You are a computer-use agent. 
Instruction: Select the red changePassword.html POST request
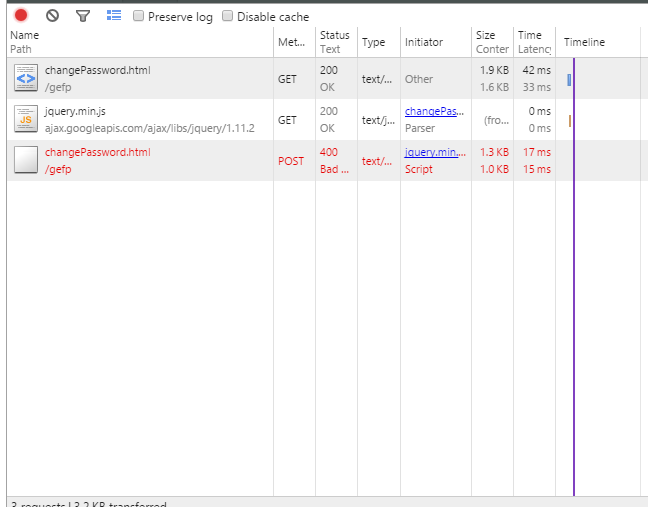pos(97,152)
